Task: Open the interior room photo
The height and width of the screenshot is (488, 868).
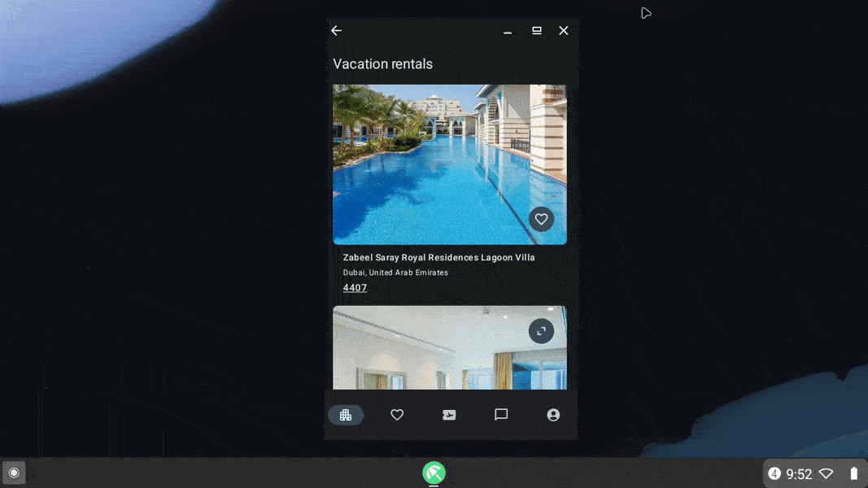Action: pyautogui.click(x=450, y=347)
